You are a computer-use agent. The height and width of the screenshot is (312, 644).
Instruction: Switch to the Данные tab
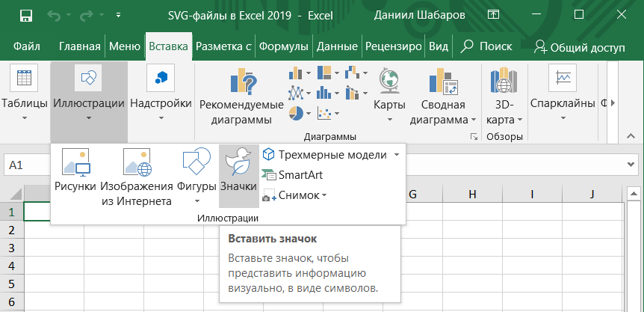(337, 46)
